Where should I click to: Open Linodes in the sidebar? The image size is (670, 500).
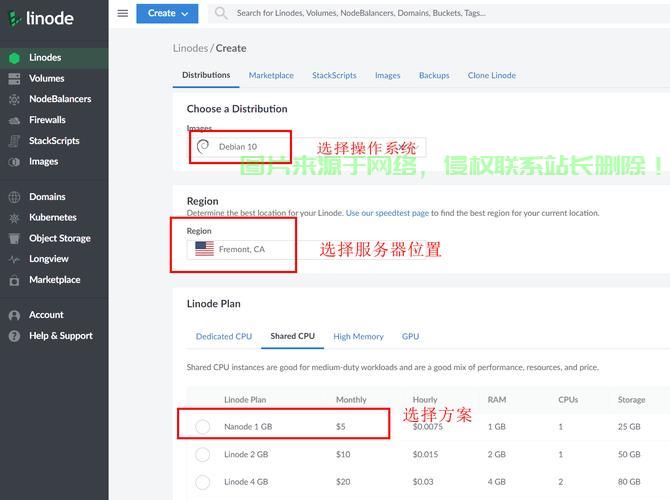pyautogui.click(x=54, y=58)
